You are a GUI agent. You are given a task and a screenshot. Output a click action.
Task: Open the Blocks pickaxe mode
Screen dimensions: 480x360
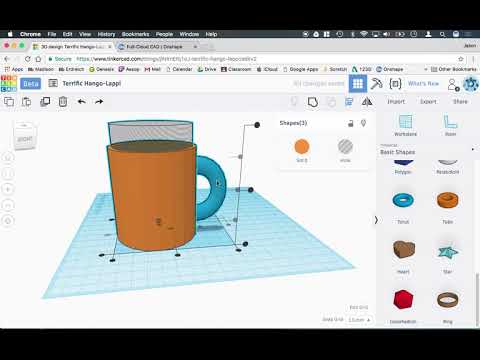coord(377,83)
